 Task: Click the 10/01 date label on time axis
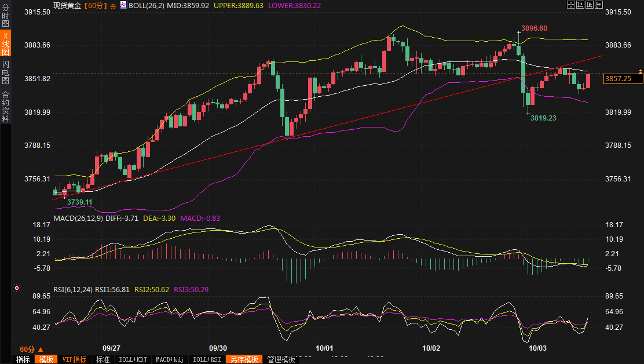pos(324,348)
